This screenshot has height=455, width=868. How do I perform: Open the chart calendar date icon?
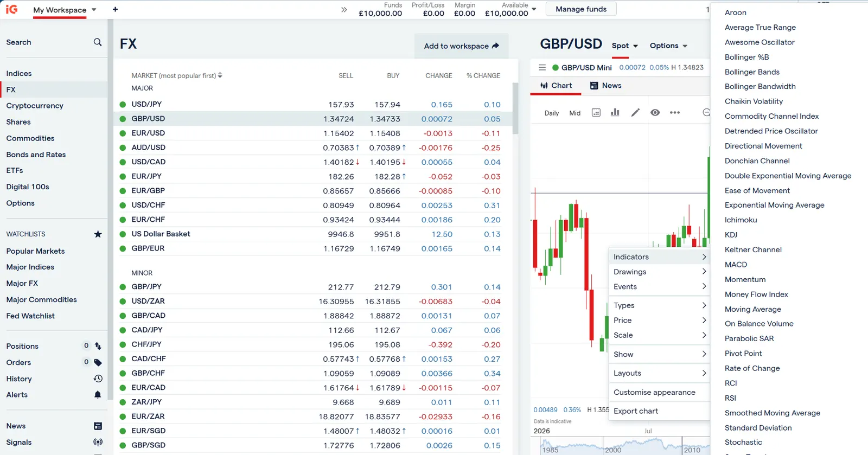(596, 112)
